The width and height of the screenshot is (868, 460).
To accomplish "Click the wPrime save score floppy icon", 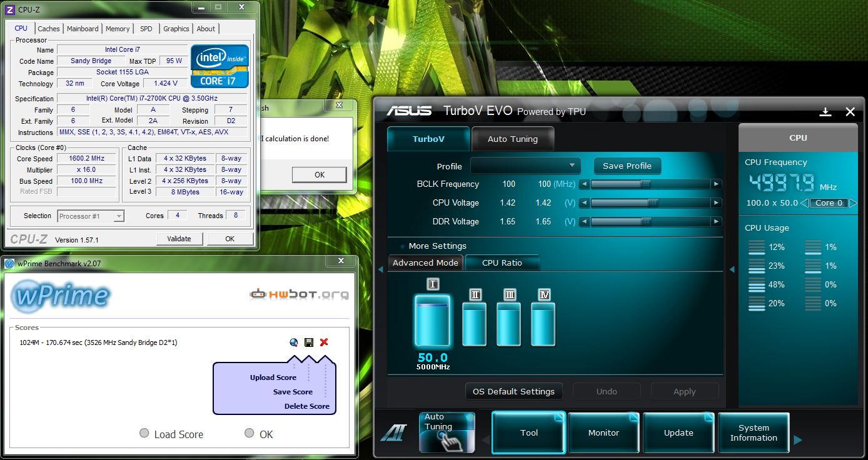I will pyautogui.click(x=309, y=342).
